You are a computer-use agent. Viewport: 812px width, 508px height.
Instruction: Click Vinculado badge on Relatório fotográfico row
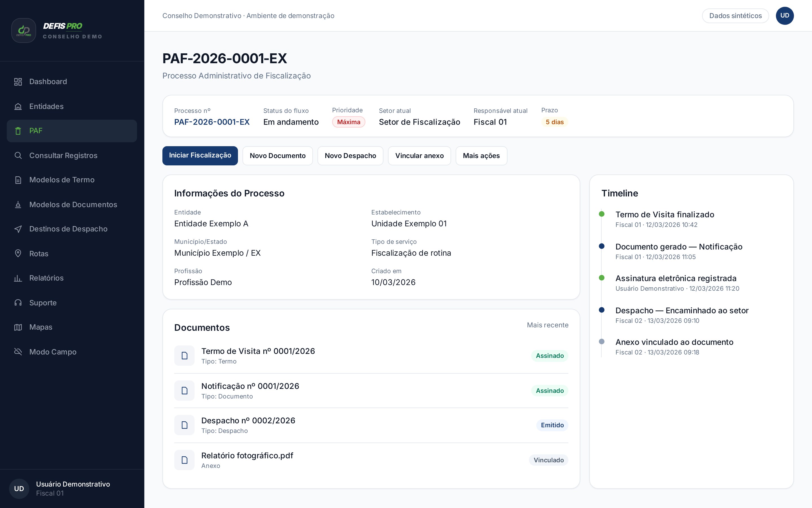tap(549, 460)
